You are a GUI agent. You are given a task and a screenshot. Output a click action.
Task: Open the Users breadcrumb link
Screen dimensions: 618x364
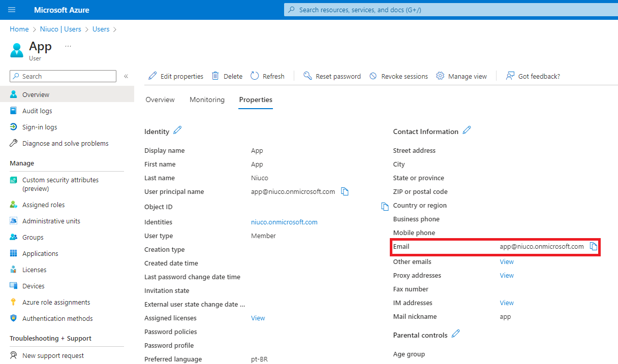click(x=101, y=29)
